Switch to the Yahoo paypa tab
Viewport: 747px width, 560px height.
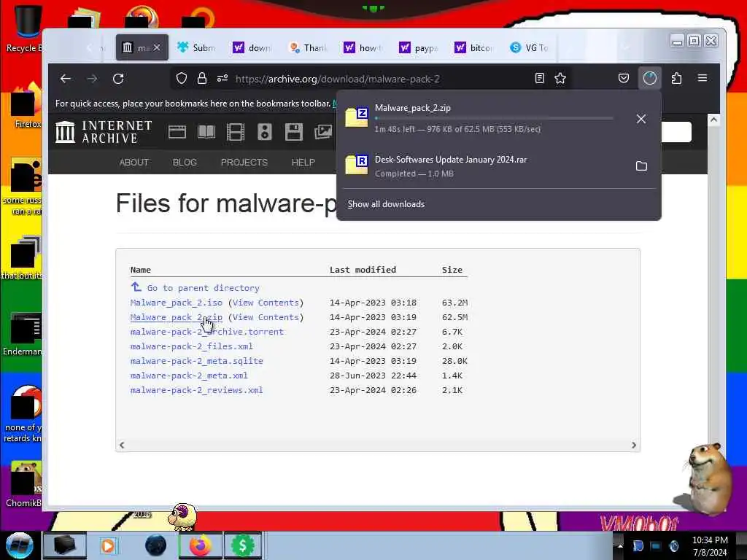tap(419, 47)
